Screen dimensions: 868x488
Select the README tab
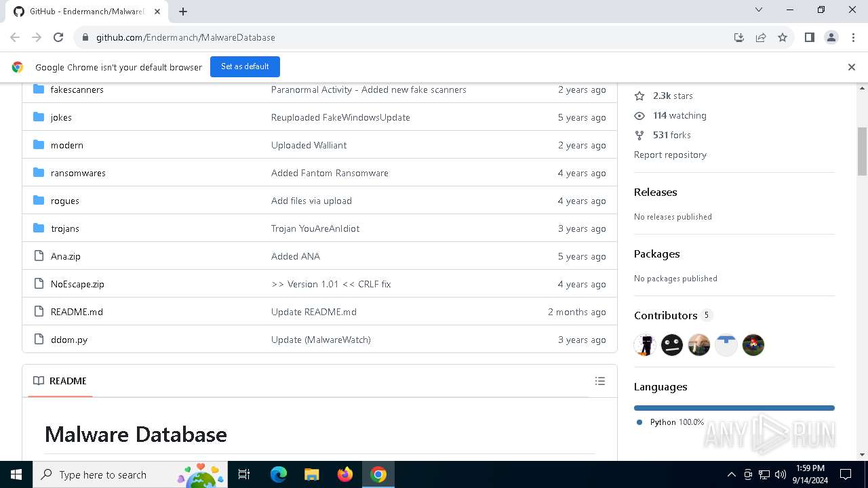click(x=60, y=381)
